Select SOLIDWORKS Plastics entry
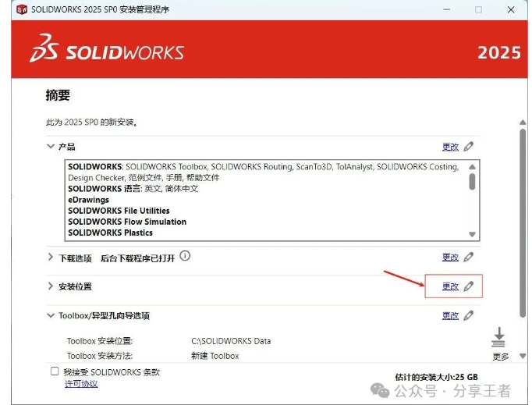 click(110, 233)
